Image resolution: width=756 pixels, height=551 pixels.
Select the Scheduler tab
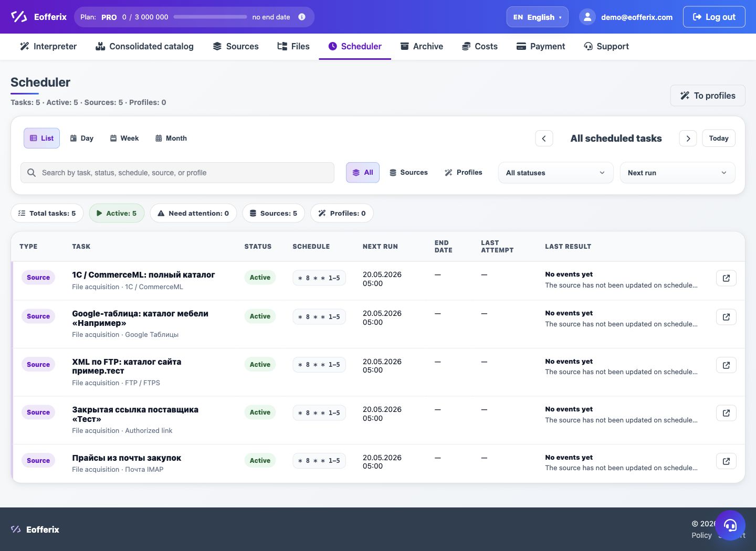(355, 46)
